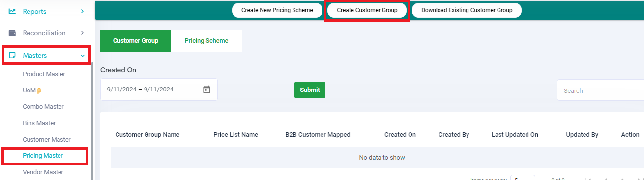This screenshot has height=180, width=644.
Task: Expand the Reconciliation menu chevron
Action: [x=82, y=33]
